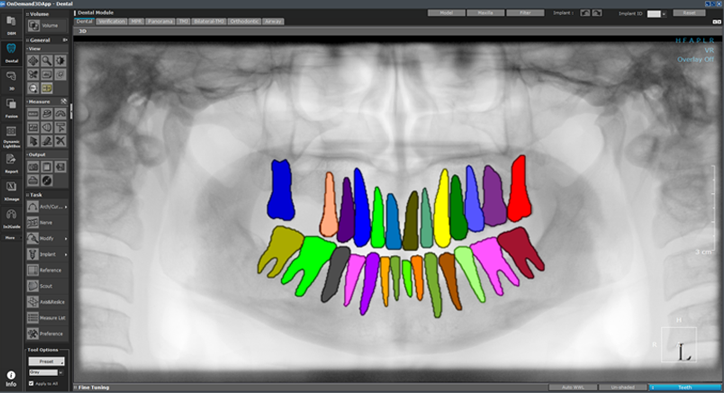Screen dimensions: 724x393
Task: Open the Grey color map dropdown
Action: pos(46,372)
